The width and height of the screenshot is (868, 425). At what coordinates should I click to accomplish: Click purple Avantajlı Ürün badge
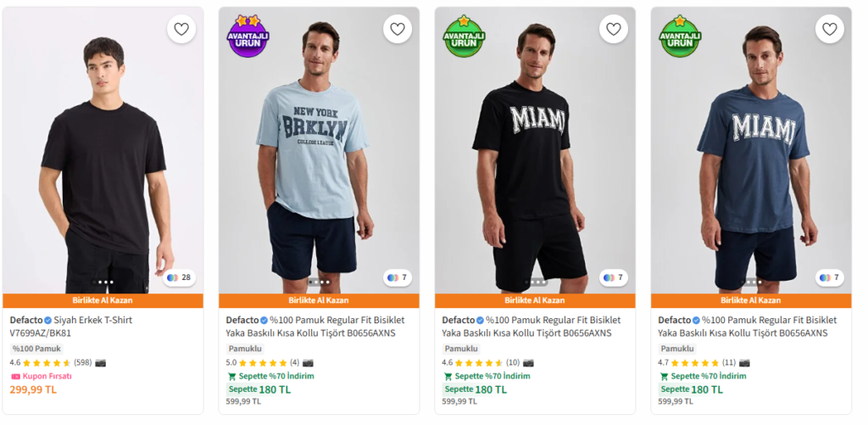click(247, 36)
